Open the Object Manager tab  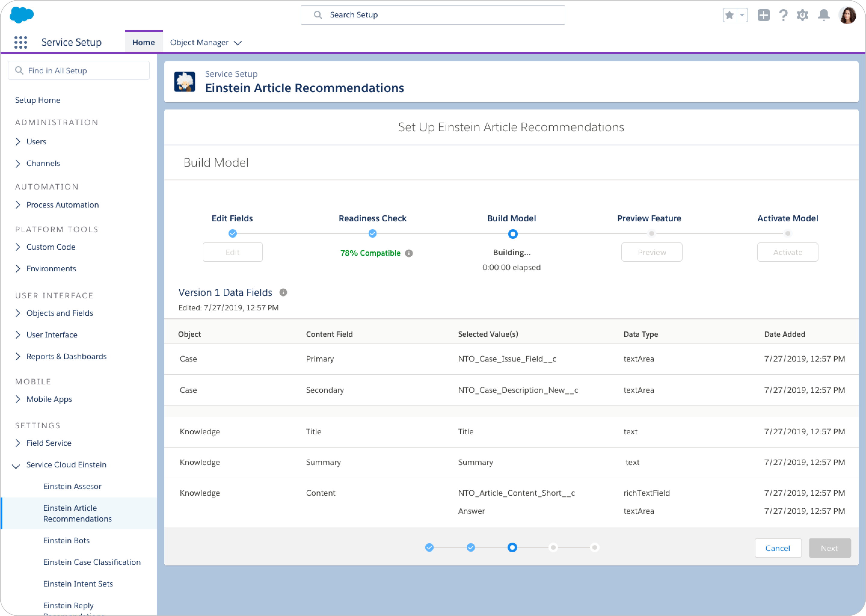199,42
